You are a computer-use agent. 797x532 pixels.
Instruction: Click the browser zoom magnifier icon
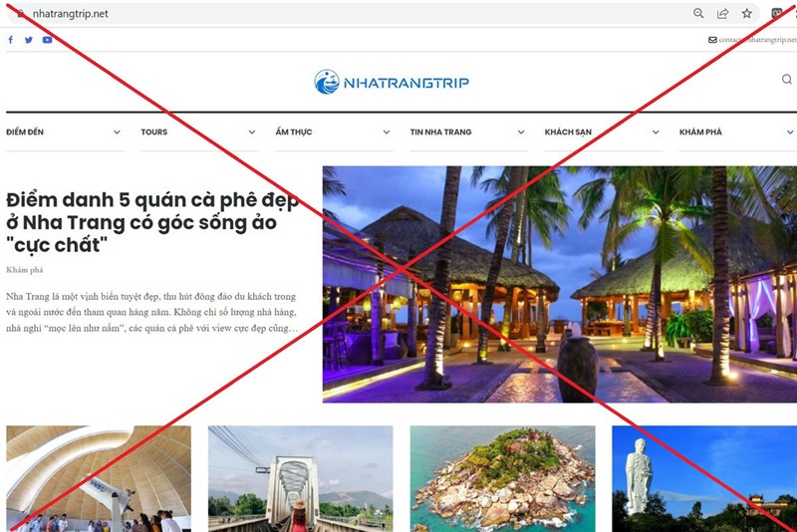click(698, 14)
